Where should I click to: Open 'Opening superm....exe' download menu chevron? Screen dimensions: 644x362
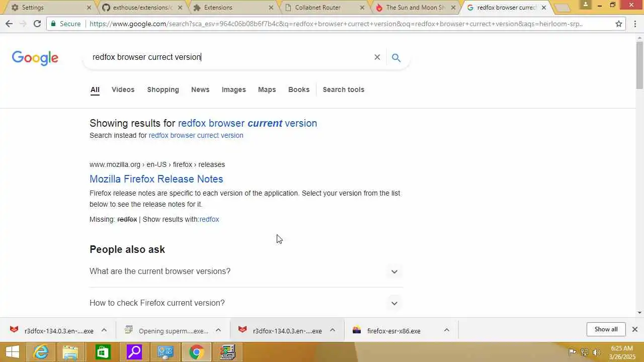pyautogui.click(x=218, y=330)
